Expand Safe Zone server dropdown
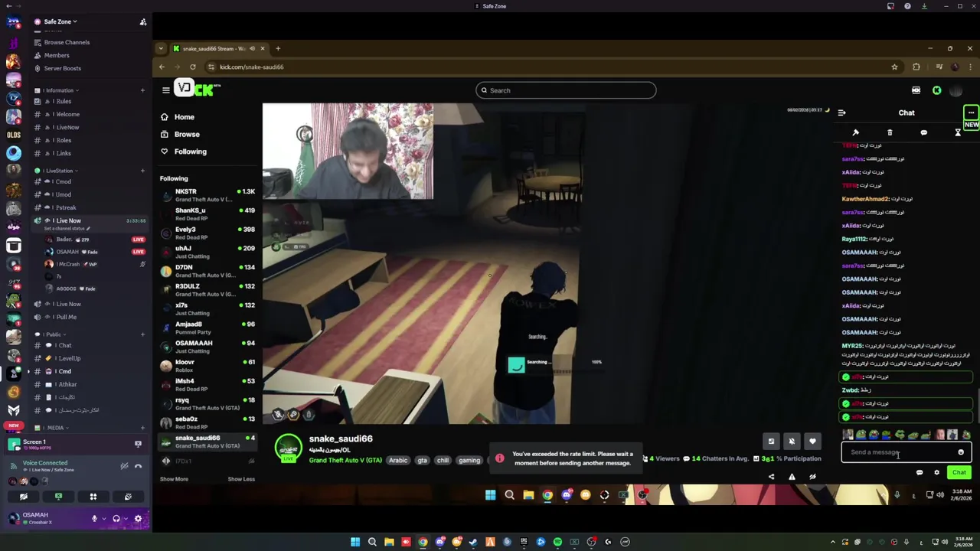This screenshot has height=551, width=980. click(59, 21)
